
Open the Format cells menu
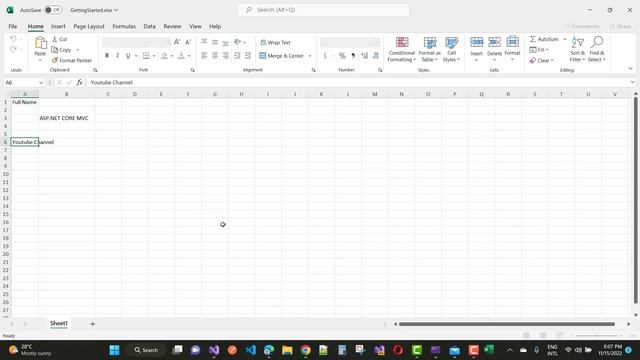[512, 49]
